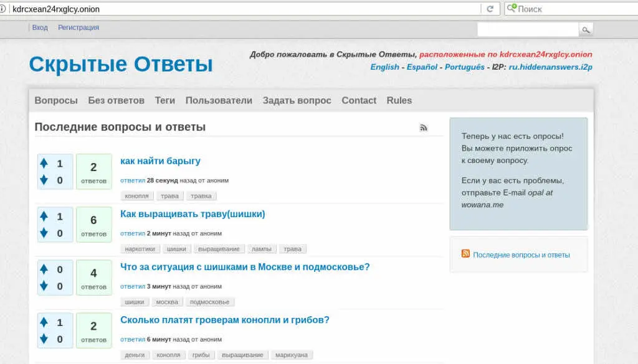
Task: Upvote the question "как найти барыгу"
Action: tap(43, 162)
